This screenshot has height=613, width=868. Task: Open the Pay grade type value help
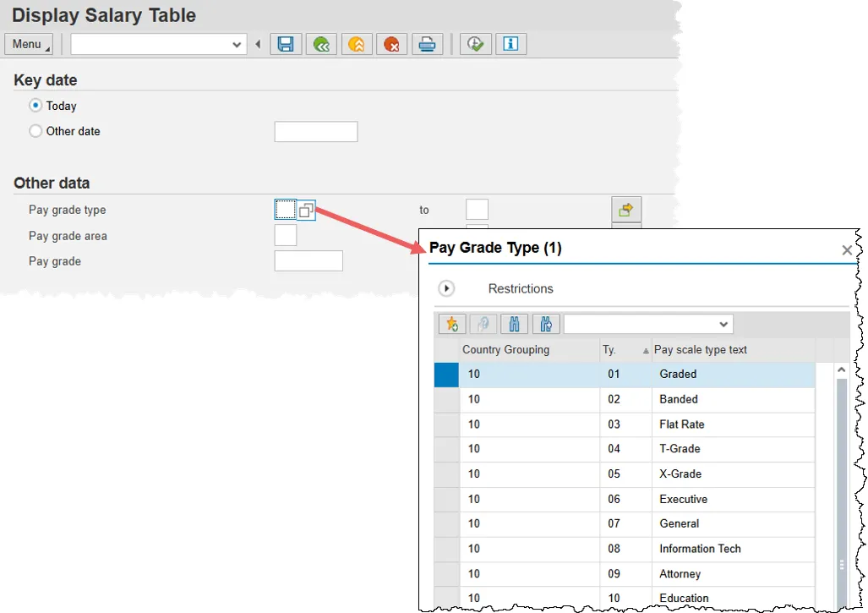pyautogui.click(x=306, y=210)
